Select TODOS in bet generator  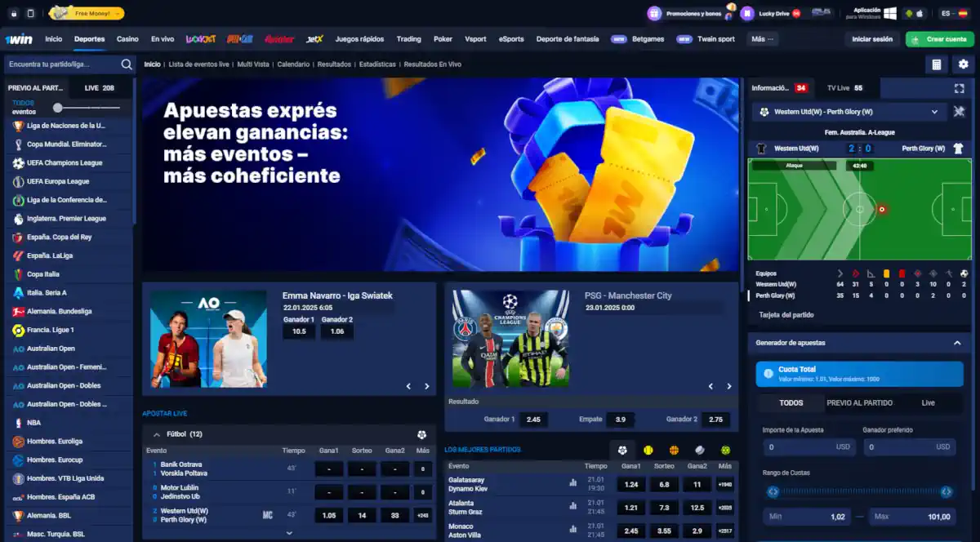click(x=791, y=402)
